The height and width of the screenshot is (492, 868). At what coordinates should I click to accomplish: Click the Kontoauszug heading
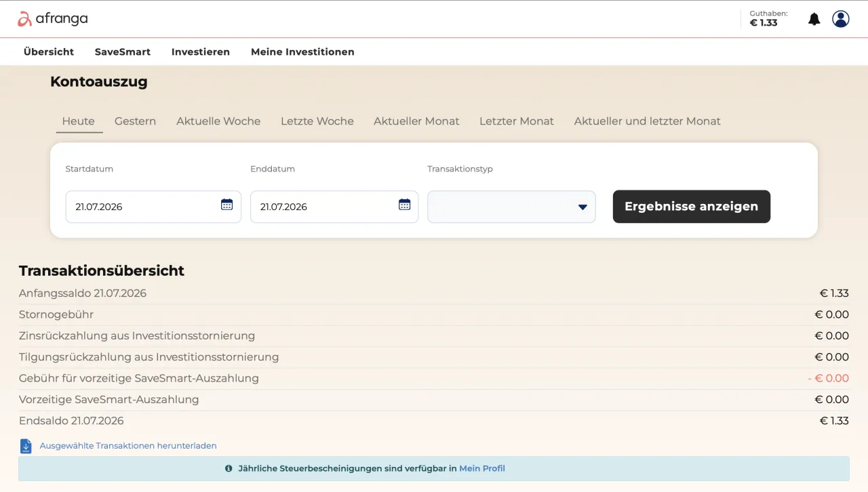[x=99, y=82]
